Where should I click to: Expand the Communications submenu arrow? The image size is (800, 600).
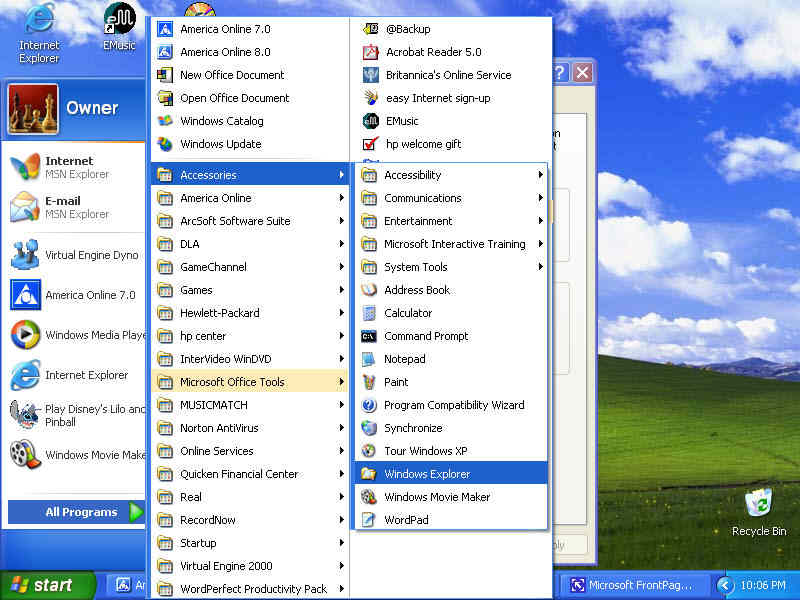[540, 198]
